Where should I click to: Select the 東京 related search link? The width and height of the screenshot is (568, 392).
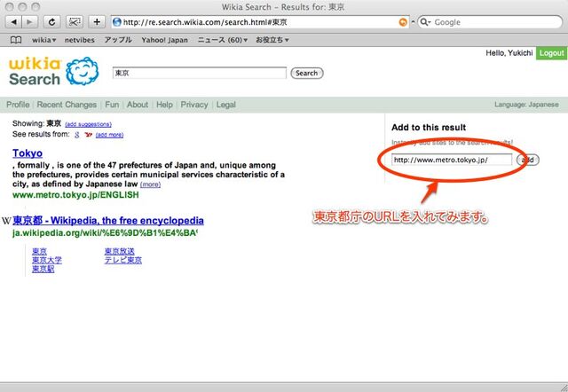[39, 251]
